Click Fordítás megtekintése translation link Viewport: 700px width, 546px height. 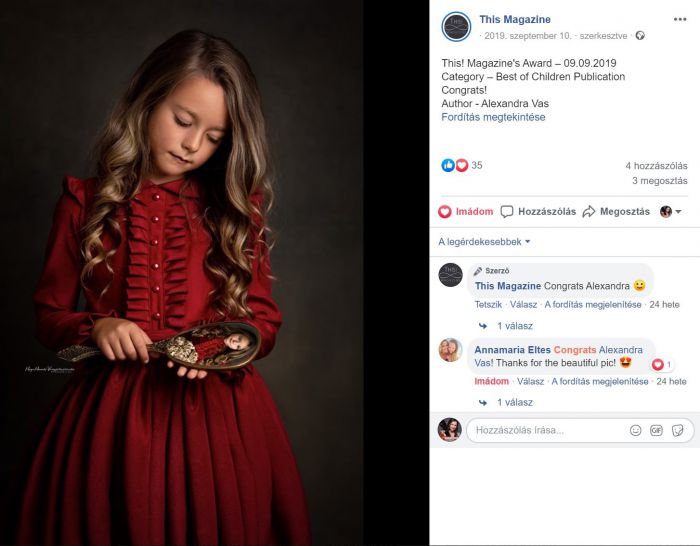click(493, 117)
